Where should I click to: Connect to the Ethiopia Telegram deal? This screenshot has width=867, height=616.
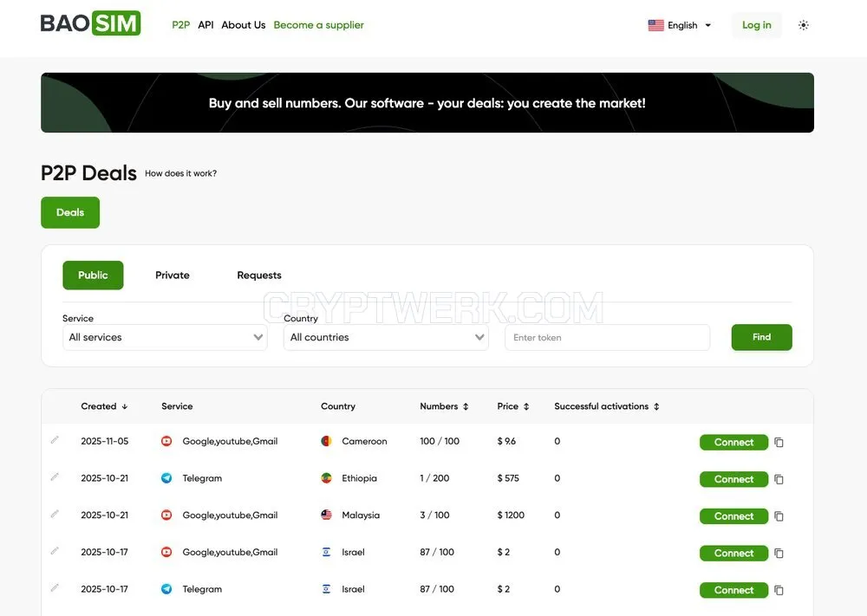coord(733,479)
